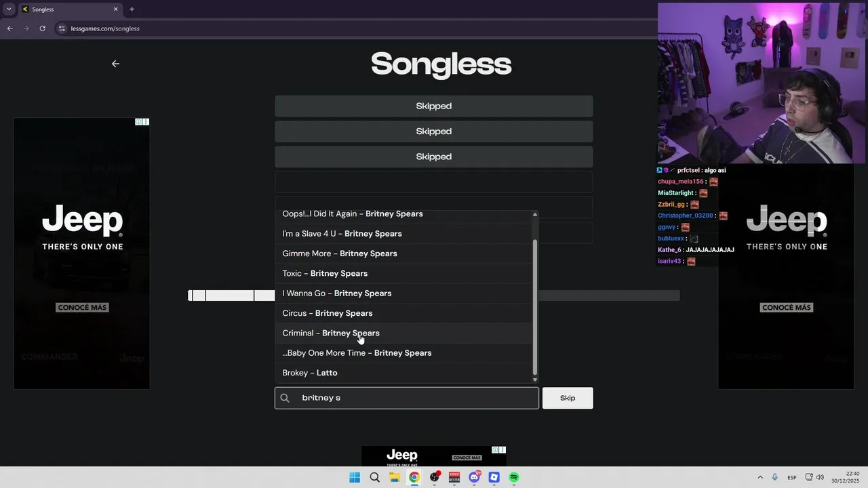Open site info icon in the address bar

(x=62, y=28)
